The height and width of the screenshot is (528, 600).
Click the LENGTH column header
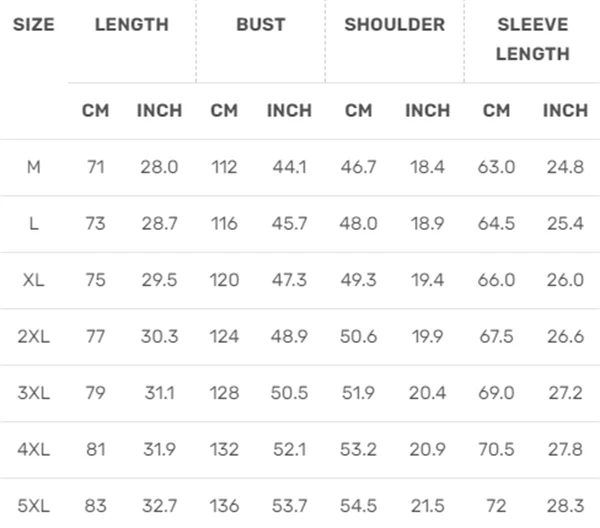(x=132, y=25)
